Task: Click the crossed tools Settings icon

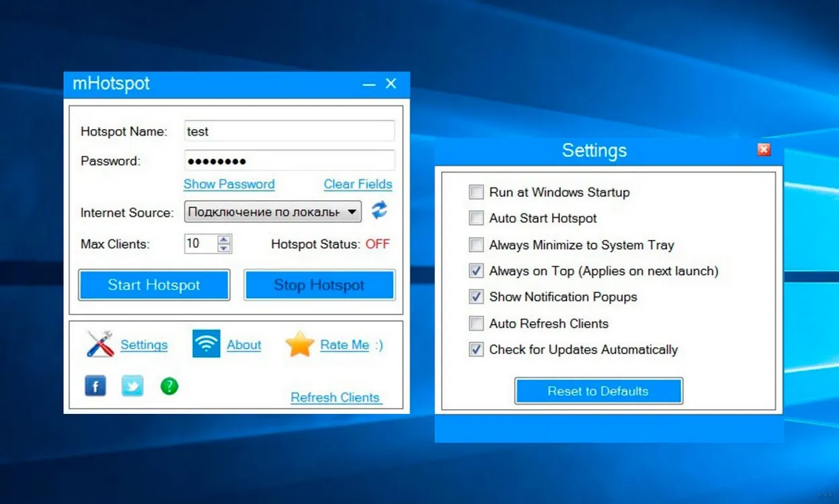Action: point(100,344)
